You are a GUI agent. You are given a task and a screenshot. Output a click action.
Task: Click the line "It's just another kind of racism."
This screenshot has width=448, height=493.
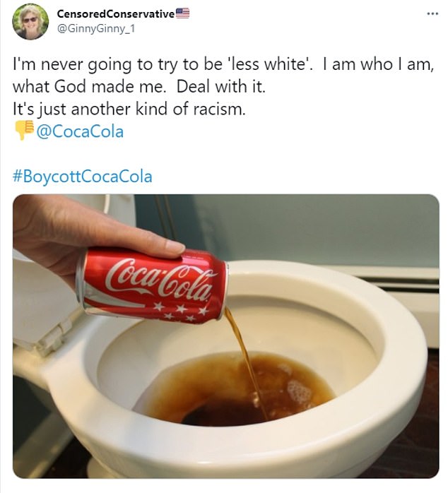click(x=129, y=109)
